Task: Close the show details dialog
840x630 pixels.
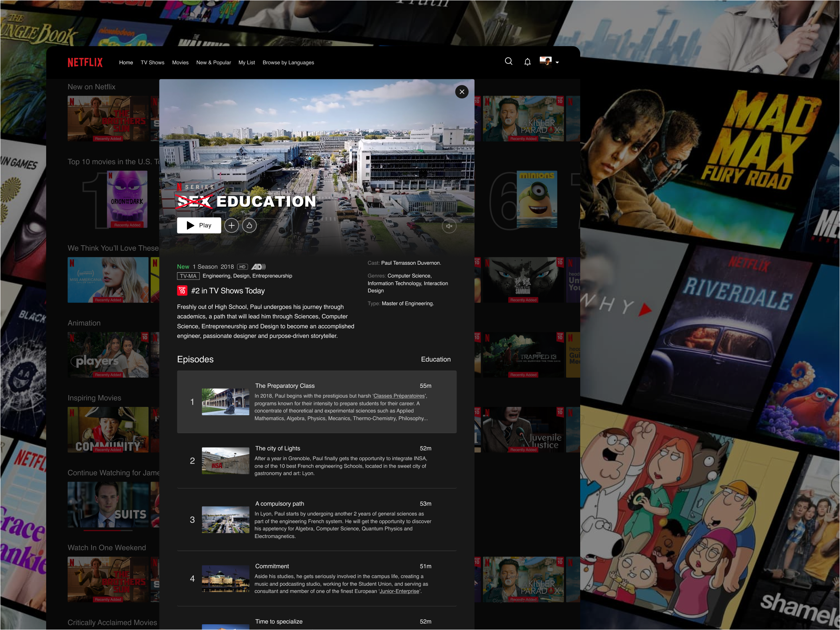Action: point(462,92)
